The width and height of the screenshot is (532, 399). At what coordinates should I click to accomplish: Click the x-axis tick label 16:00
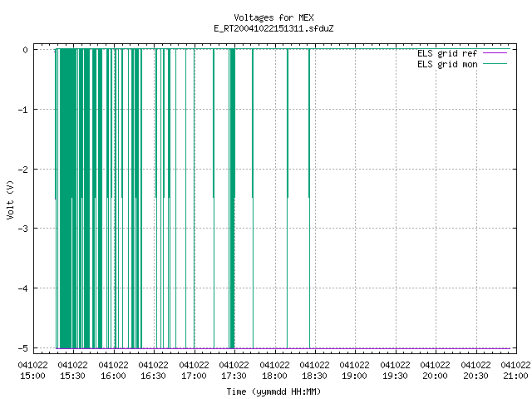point(113,376)
